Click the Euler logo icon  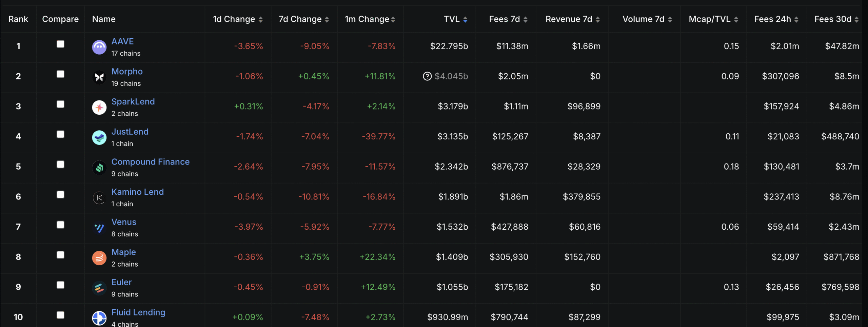99,288
